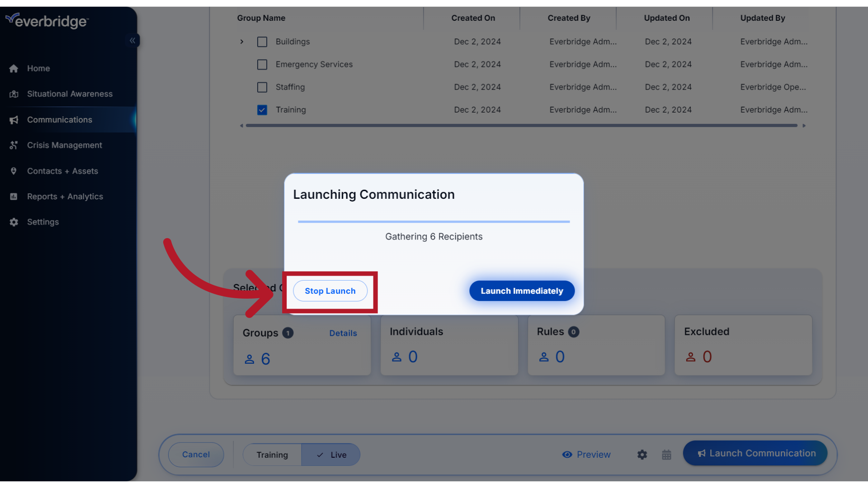Click Gathering 6 Recipients status text
868x488 pixels.
[434, 237]
